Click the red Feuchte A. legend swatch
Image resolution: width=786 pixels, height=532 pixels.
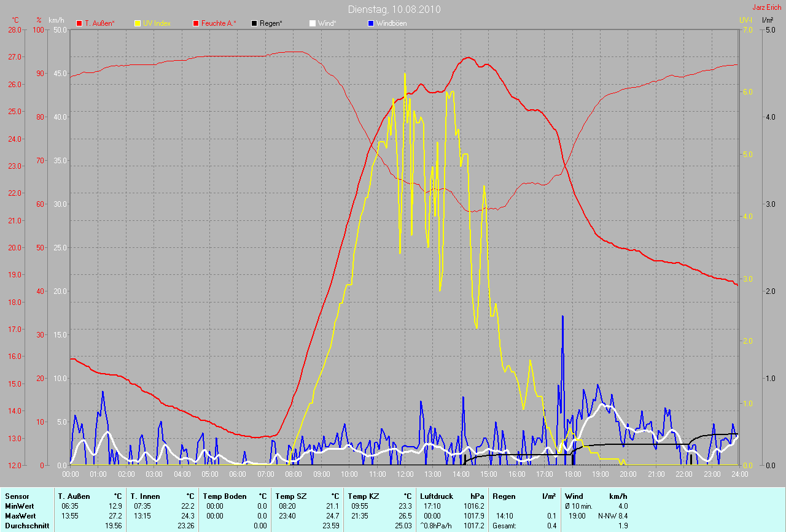coord(196,23)
